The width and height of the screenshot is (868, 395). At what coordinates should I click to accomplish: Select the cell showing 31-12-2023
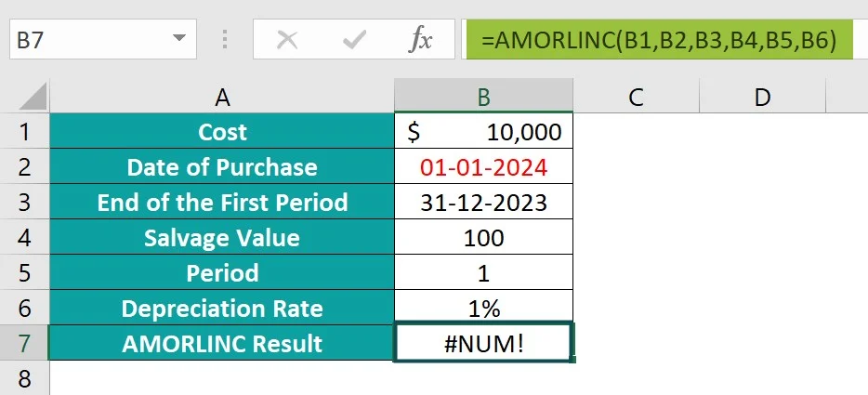(x=484, y=203)
